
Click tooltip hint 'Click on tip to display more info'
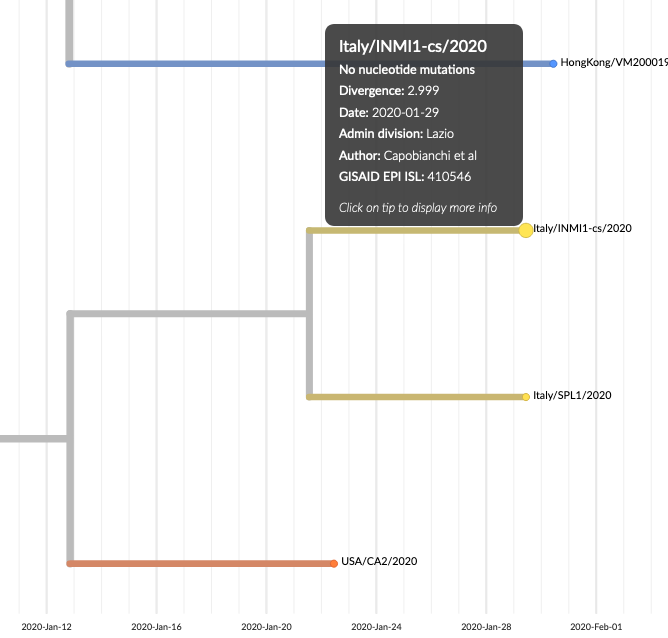(x=417, y=208)
